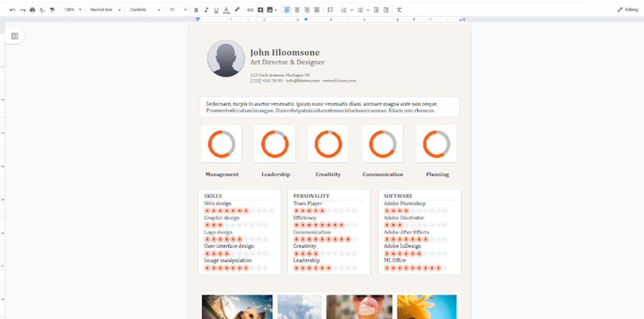The width and height of the screenshot is (644, 319).
Task: Activate the paint format tool
Action: (52, 10)
